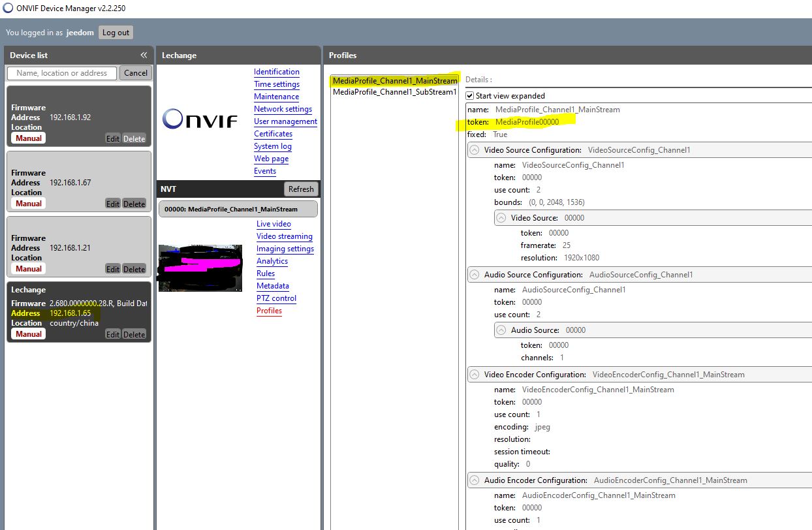Click Manual badge for 192.168.1.92
Screen dimensions: 812x530
29,138
